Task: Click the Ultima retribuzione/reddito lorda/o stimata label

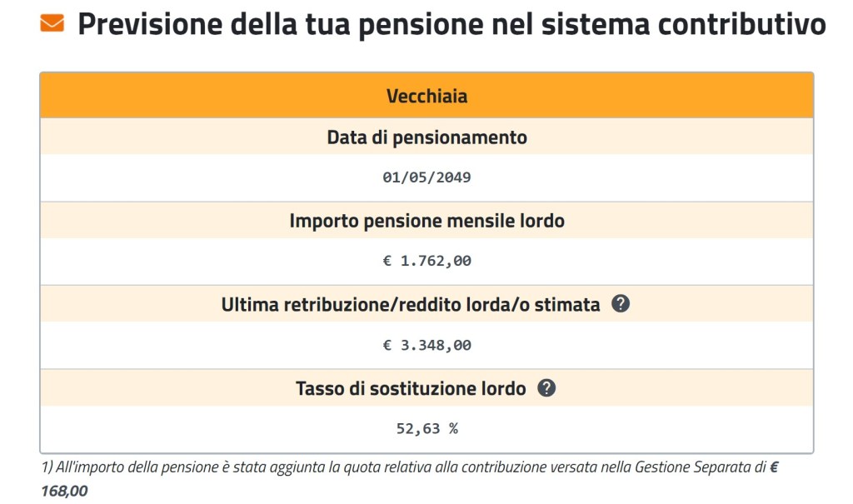Action: [x=411, y=305]
